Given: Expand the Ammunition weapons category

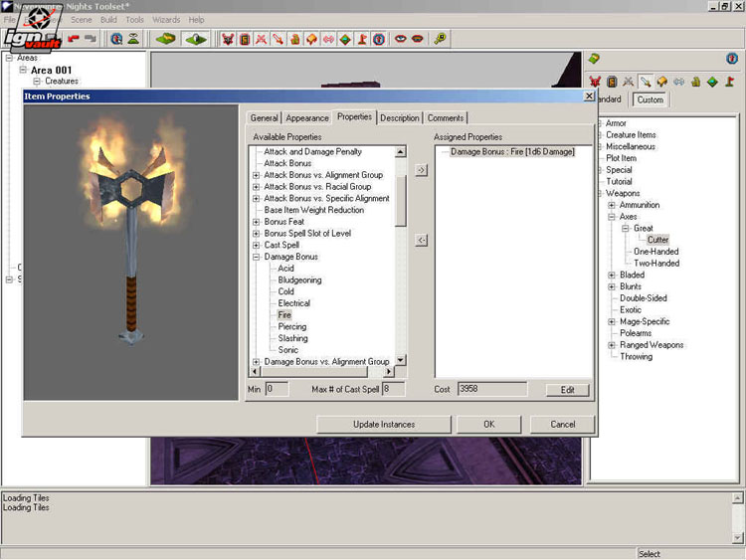Looking at the screenshot, I should point(612,205).
